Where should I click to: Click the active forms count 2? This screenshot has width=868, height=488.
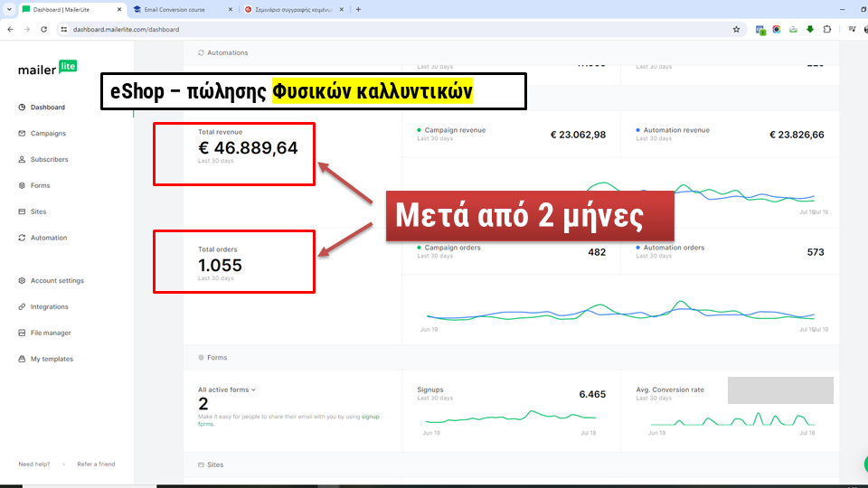(x=203, y=404)
